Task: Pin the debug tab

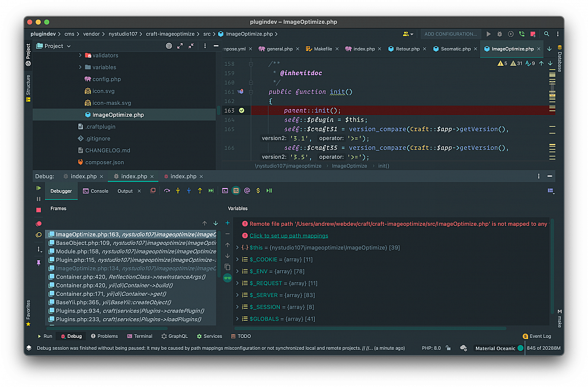Action: point(39,263)
